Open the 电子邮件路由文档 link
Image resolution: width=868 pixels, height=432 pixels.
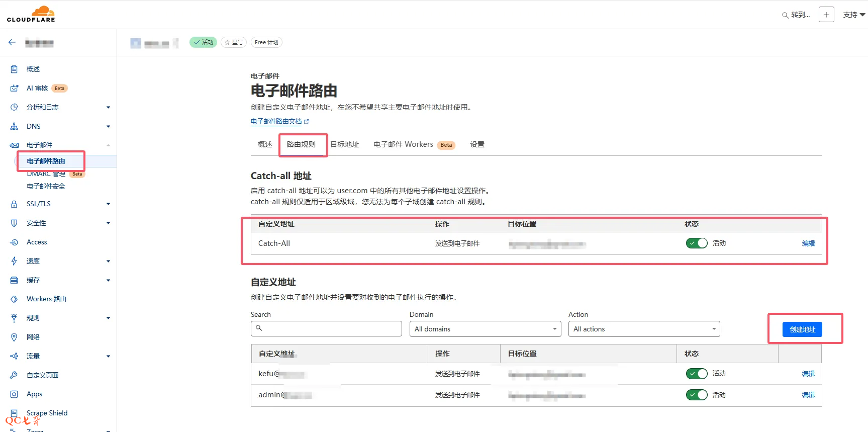click(x=276, y=122)
